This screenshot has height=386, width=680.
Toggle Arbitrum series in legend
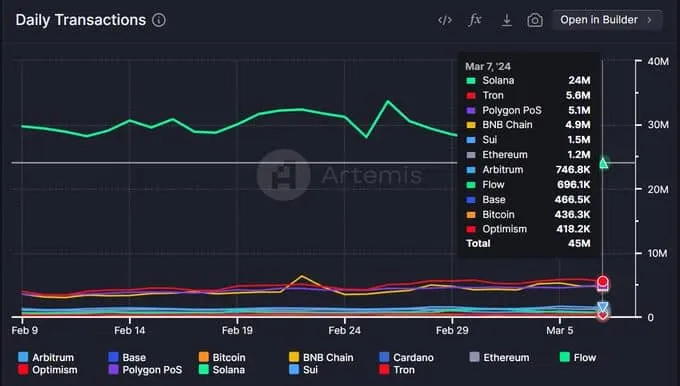pyautogui.click(x=46, y=357)
